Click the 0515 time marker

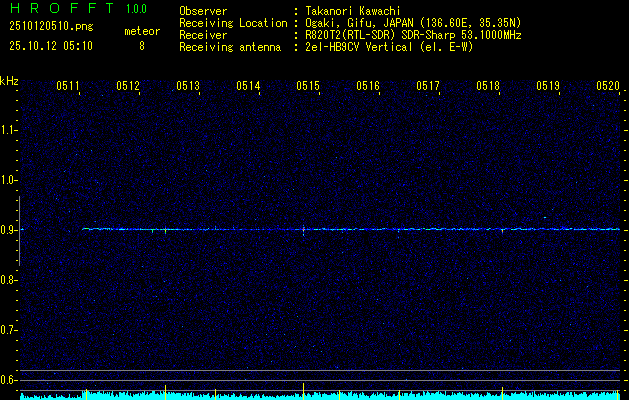308,85
